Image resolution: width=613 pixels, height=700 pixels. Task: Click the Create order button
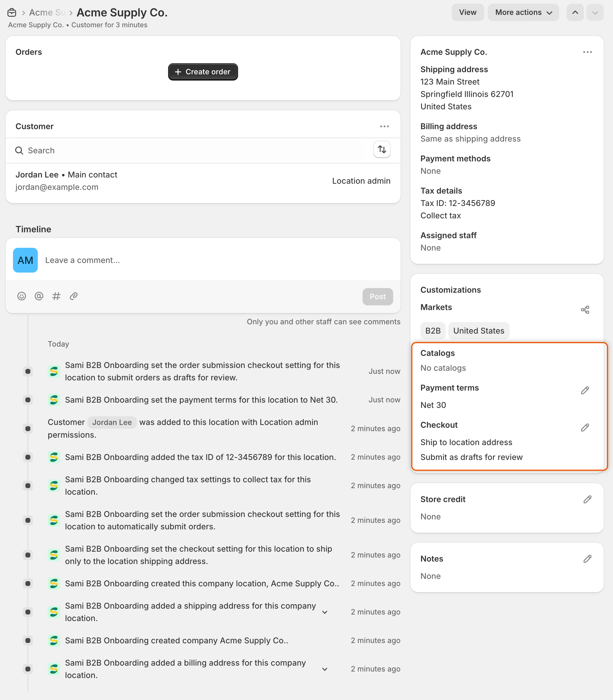pyautogui.click(x=203, y=72)
